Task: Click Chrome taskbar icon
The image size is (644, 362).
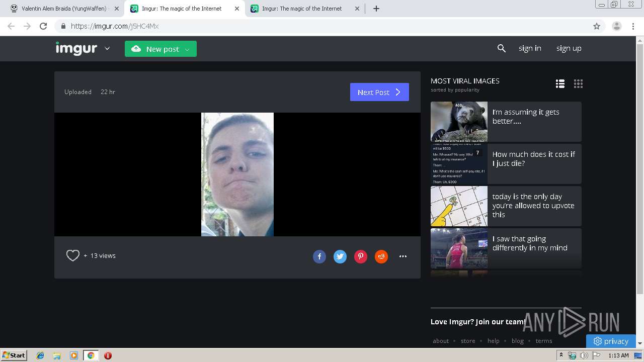Action: [91, 355]
